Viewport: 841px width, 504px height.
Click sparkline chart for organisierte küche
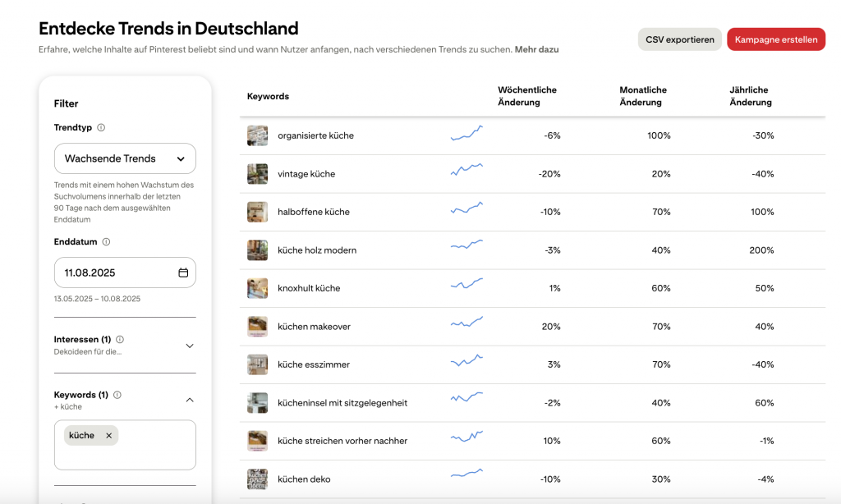tap(466, 135)
